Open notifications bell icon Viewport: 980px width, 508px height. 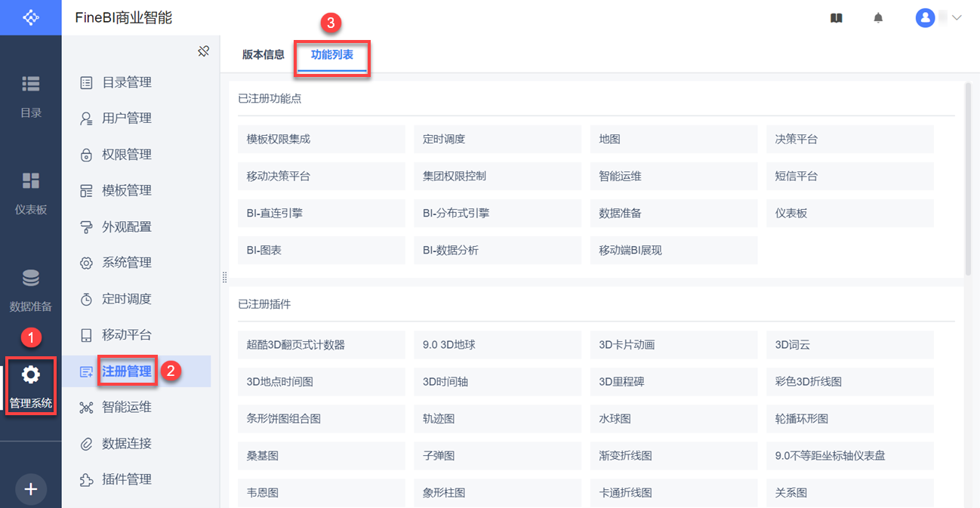coord(878,18)
